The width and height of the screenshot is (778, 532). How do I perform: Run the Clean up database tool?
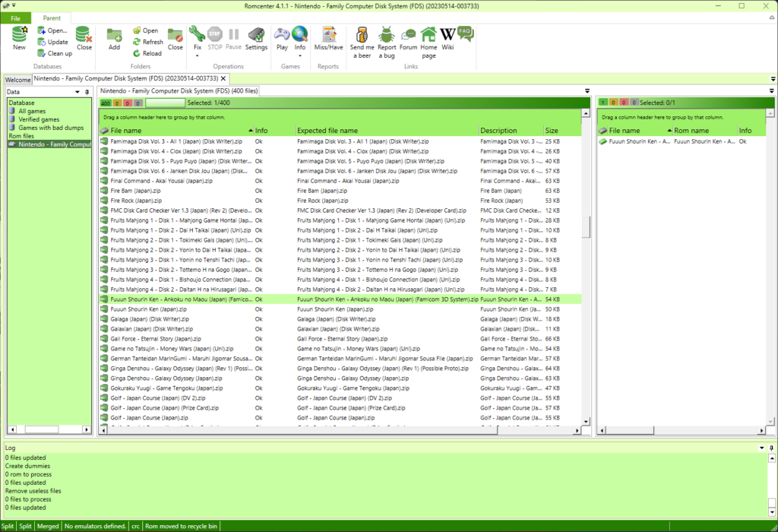coord(55,54)
